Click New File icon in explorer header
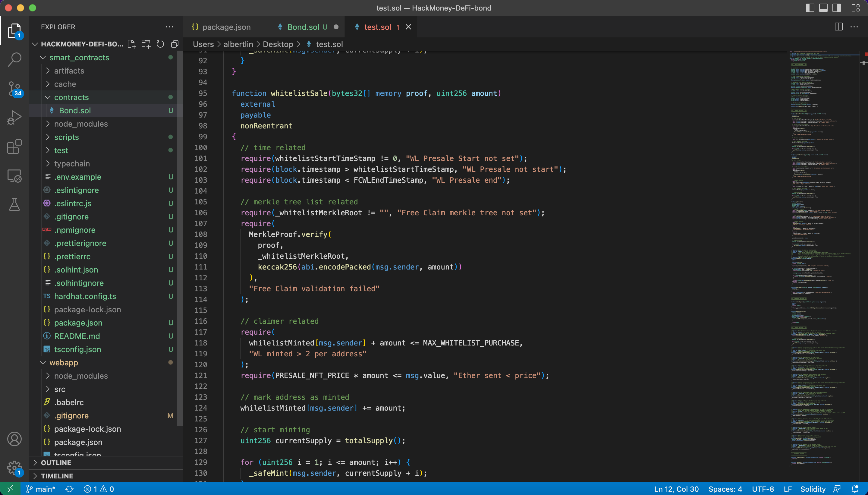 (131, 44)
